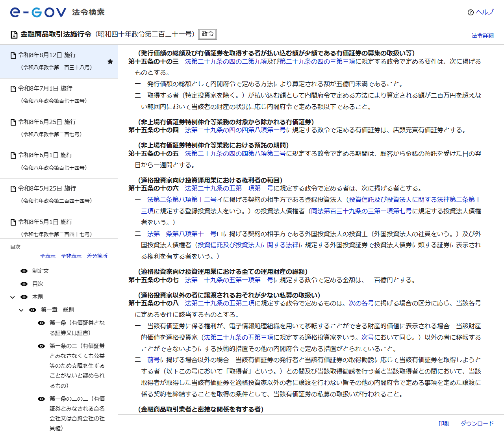Open link 法第二十九条の五第二項
The width and height of the screenshot is (504, 433).
pos(220,303)
